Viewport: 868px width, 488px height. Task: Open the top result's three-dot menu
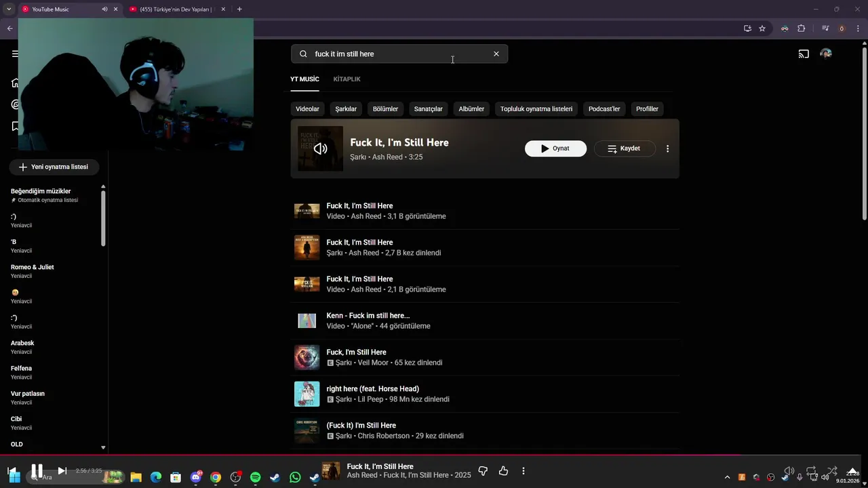click(x=667, y=148)
